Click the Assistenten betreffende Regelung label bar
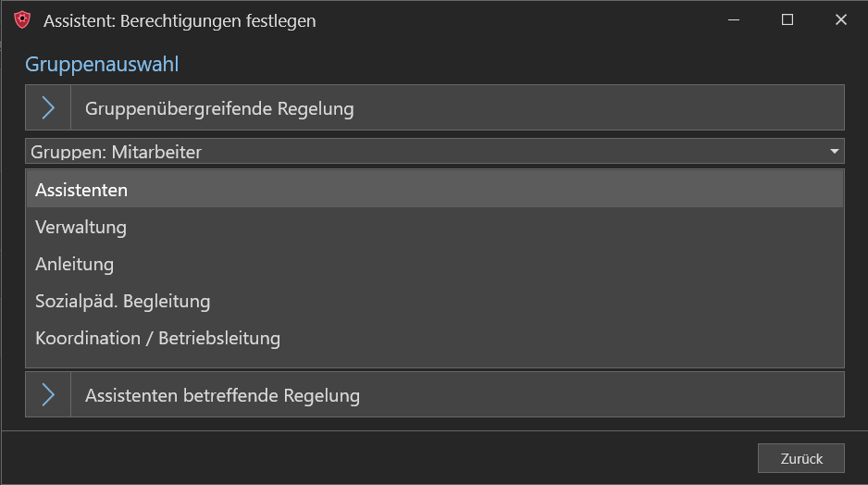868x485 pixels. pyautogui.click(x=457, y=394)
